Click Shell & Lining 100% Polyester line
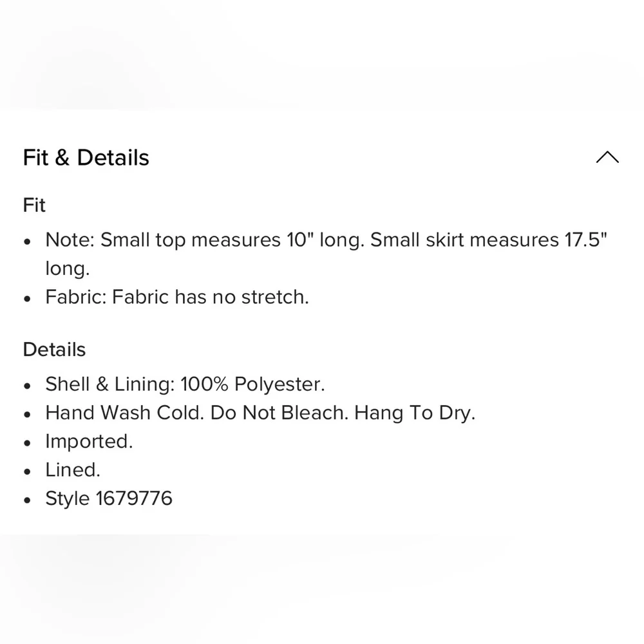The image size is (644, 644). 185,384
